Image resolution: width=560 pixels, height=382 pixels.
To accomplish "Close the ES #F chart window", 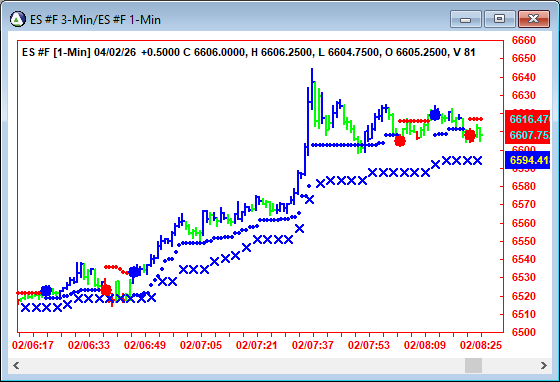I will (x=534, y=19).
